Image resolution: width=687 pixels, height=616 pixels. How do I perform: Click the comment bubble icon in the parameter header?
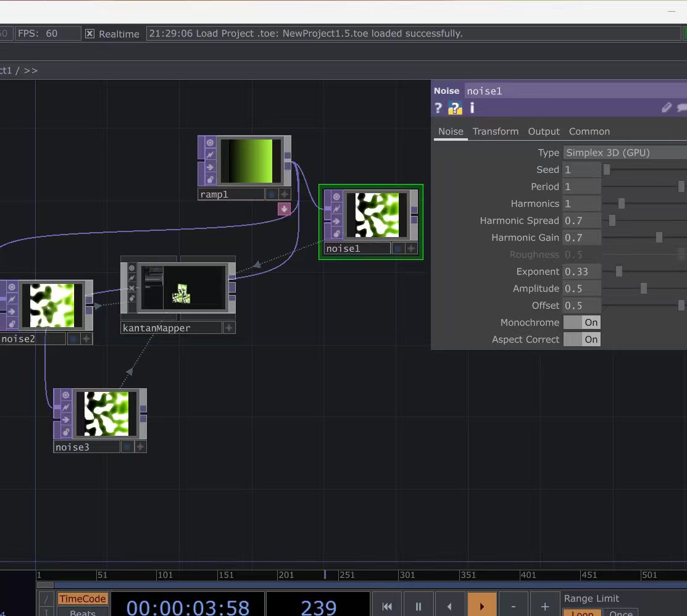pyautogui.click(x=681, y=107)
